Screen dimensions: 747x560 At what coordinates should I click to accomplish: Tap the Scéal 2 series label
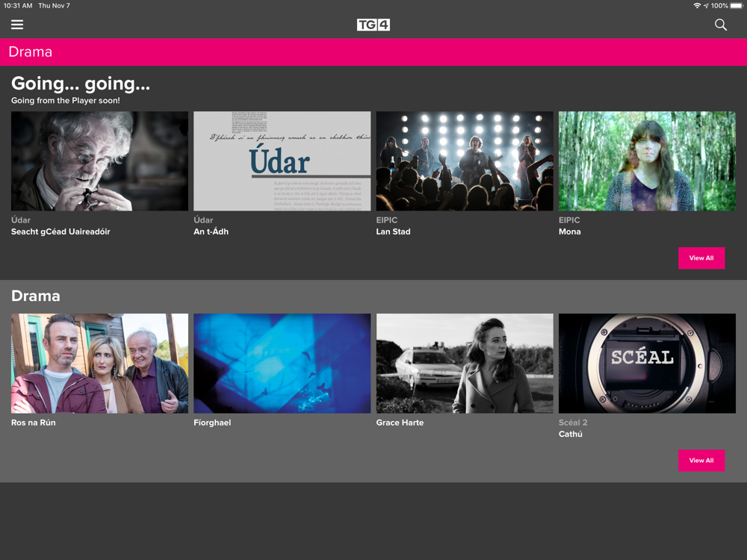(x=573, y=423)
